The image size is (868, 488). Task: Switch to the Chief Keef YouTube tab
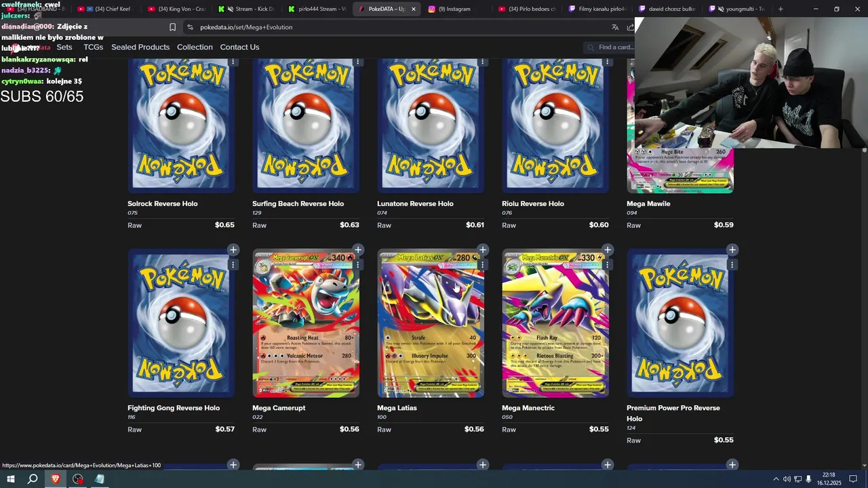[108, 9]
